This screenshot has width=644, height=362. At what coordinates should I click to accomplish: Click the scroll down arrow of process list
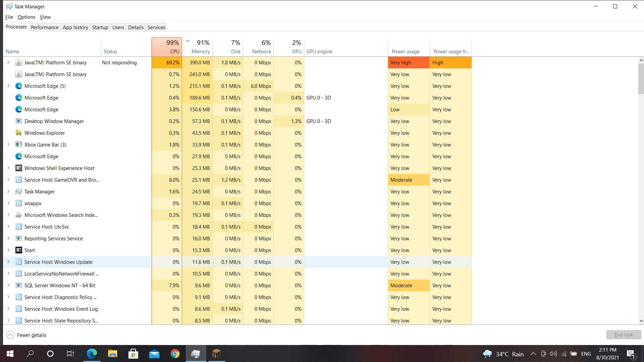[x=641, y=321]
